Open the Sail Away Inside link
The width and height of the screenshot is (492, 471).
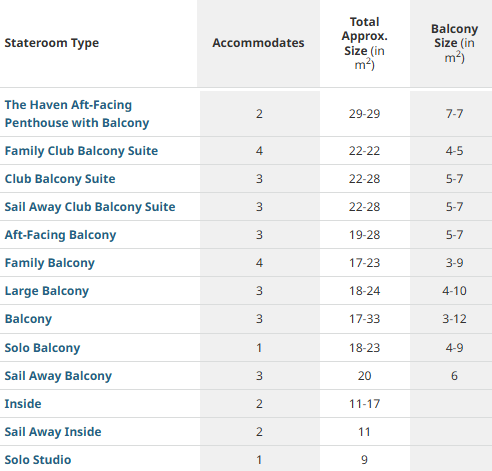[x=53, y=432]
